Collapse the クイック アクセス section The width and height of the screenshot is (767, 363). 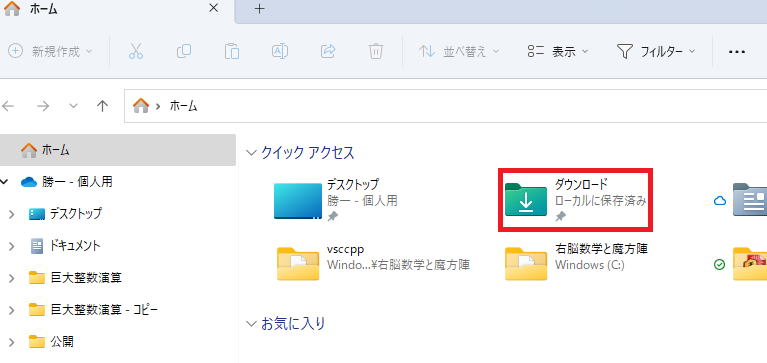(x=251, y=153)
